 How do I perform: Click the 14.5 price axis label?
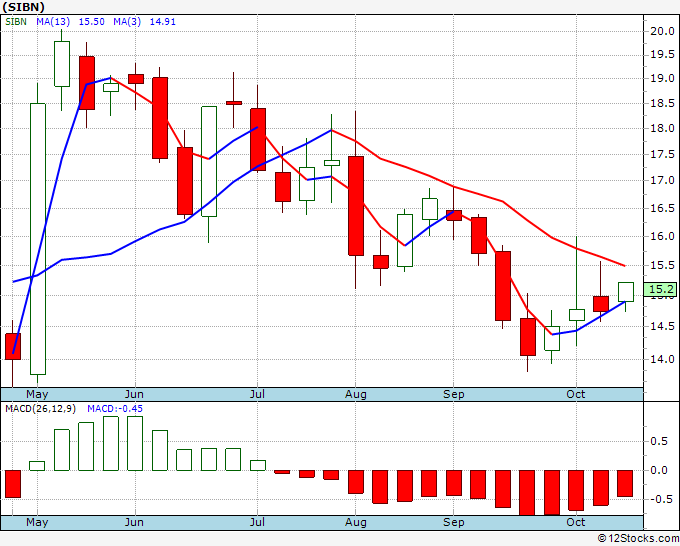click(662, 326)
